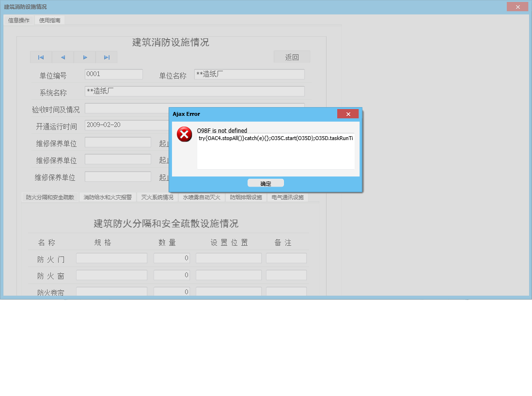Switch to the 灭火系统情况 tab

point(157,197)
